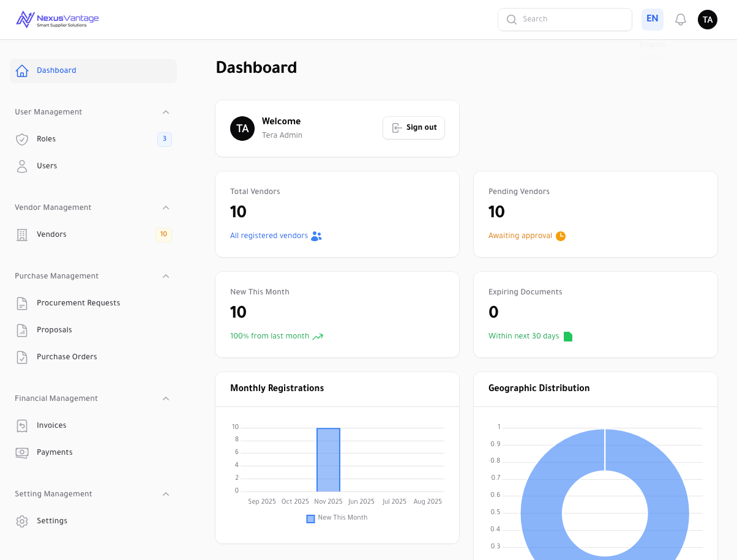
Task: Collapse the User Management section
Action: (165, 112)
